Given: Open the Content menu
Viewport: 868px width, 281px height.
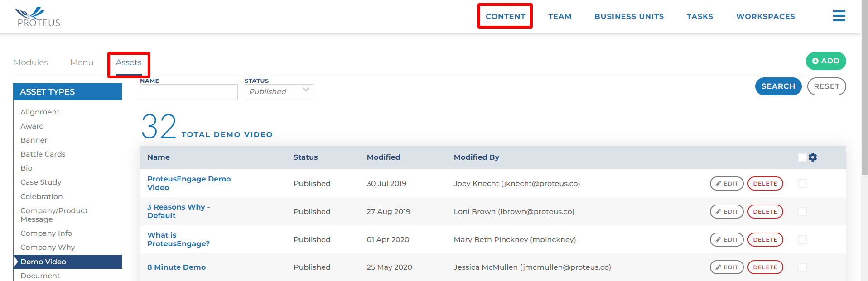Looking at the screenshot, I should 505,16.
